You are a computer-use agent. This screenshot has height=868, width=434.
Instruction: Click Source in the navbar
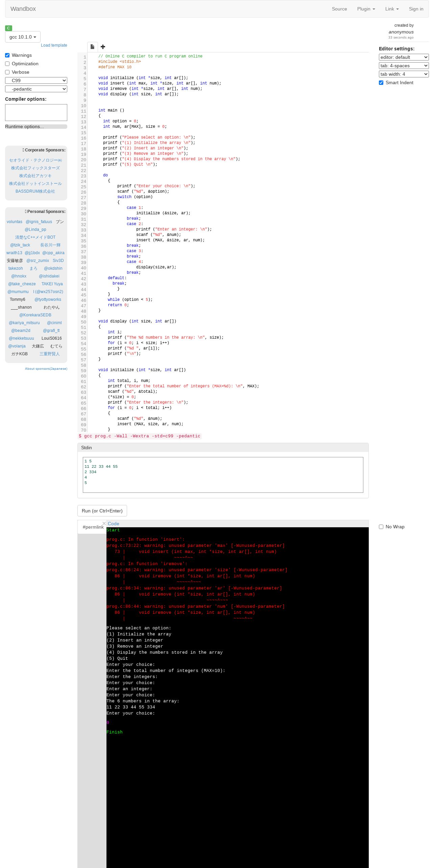[x=339, y=9]
